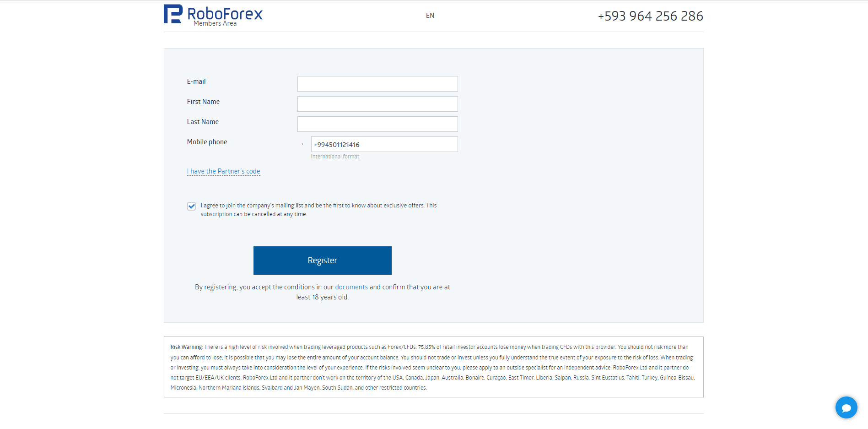Uncheck the mailing list agreement checkbox
The height and width of the screenshot is (429, 868).
pos(191,206)
